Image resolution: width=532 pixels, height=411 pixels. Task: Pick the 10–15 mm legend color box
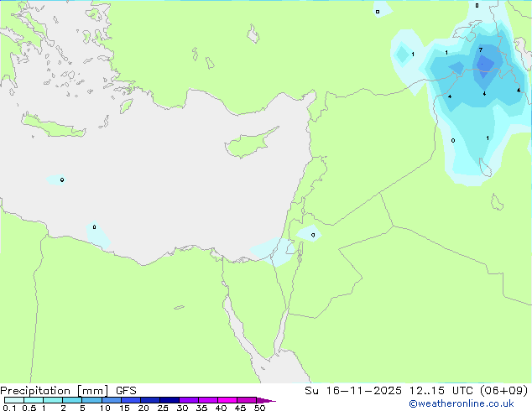(111, 400)
